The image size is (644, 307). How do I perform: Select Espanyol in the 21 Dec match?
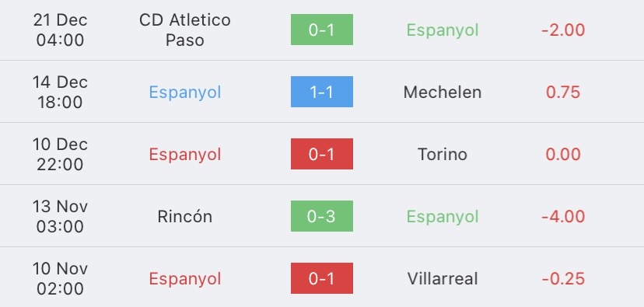click(x=443, y=30)
